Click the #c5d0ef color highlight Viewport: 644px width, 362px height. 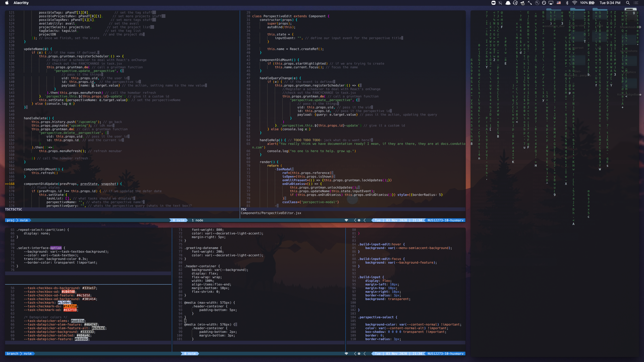(x=64, y=303)
